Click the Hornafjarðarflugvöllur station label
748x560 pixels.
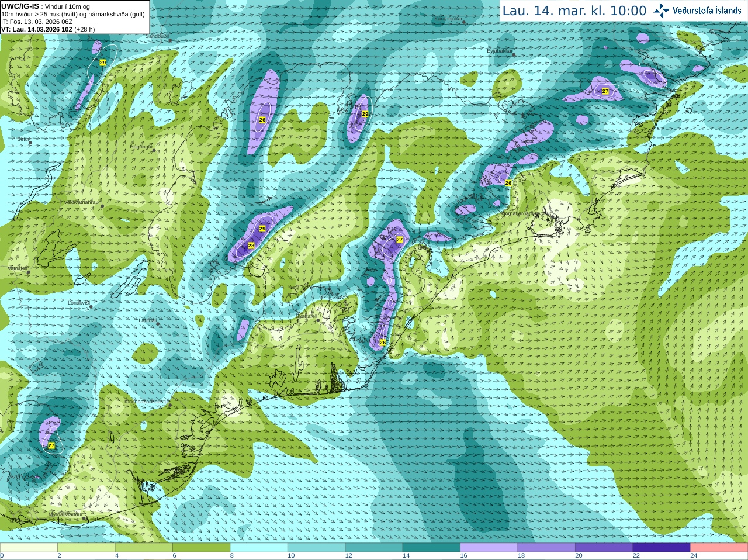[x=526, y=213]
